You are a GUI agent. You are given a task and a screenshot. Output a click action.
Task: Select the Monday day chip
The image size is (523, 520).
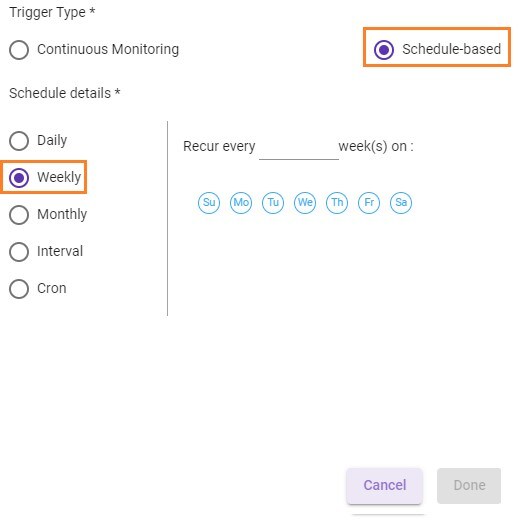point(241,202)
